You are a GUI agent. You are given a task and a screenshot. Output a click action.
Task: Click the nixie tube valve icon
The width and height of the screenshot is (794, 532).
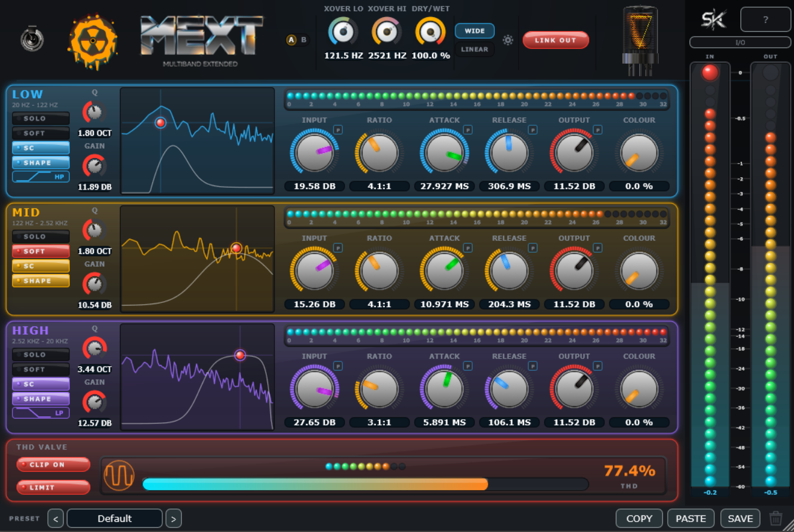tap(640, 41)
